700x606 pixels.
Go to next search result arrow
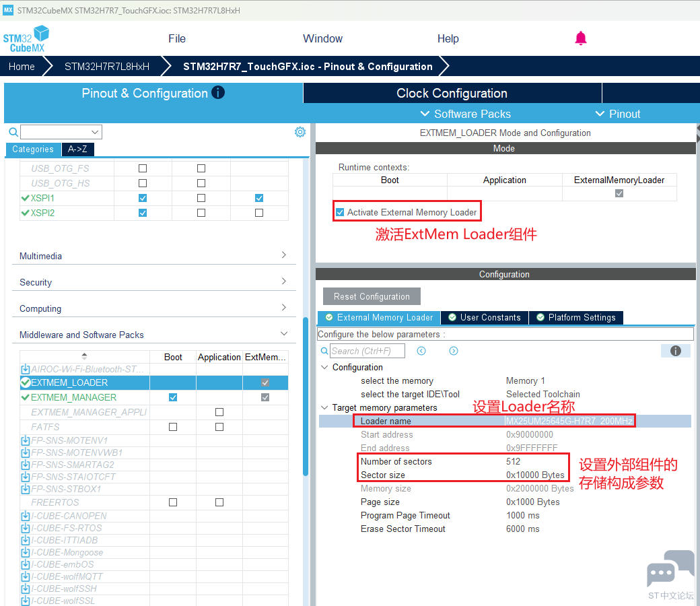point(454,351)
